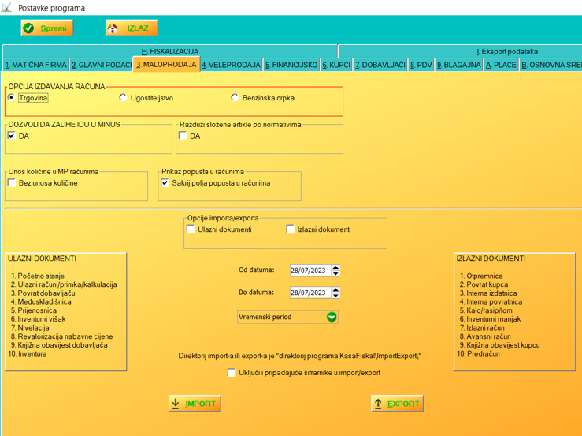582x436 pixels.
Task: Click the IMPORT button
Action: pyautogui.click(x=195, y=403)
